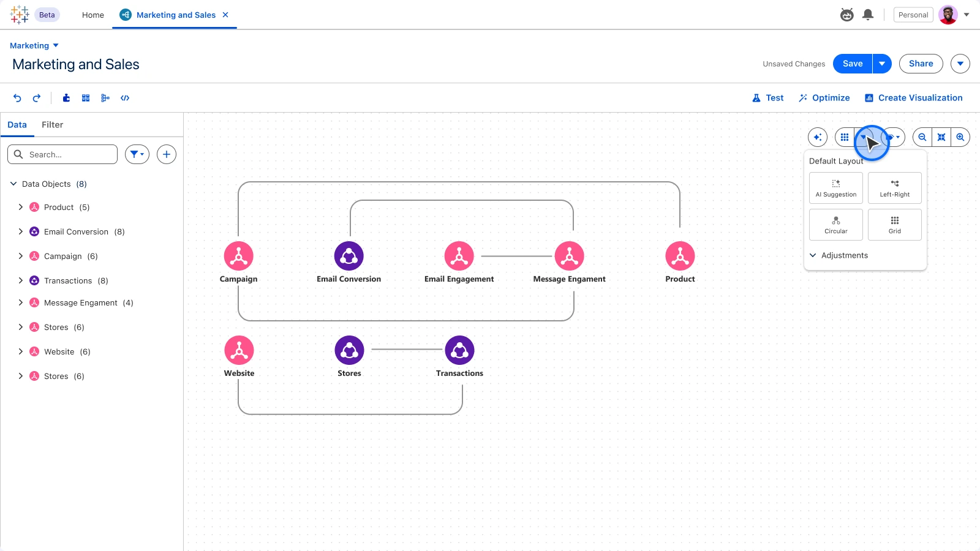Open the filter funnel dropdown
This screenshot has width=980, height=551.
pyautogui.click(x=137, y=154)
